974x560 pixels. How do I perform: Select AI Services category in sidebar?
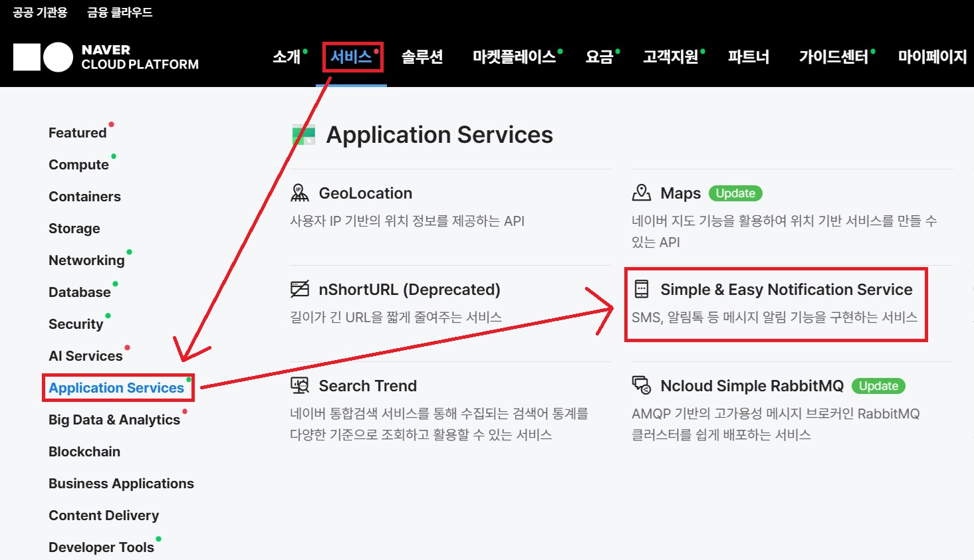[86, 356]
